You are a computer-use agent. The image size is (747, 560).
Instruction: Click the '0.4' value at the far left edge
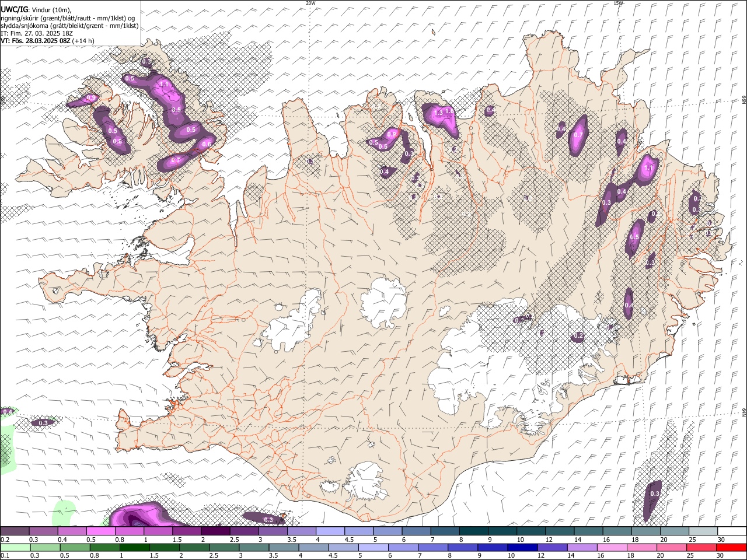(8, 412)
